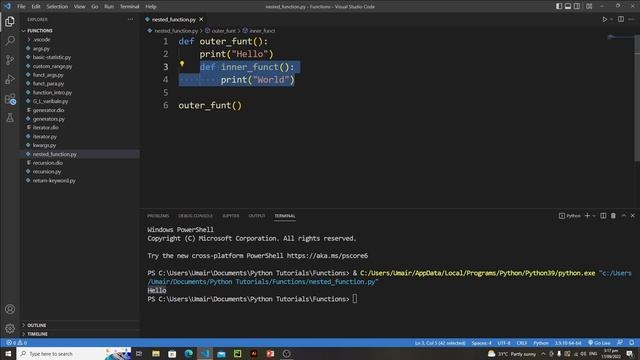Toggle secondary side bar visibility

[577, 6]
